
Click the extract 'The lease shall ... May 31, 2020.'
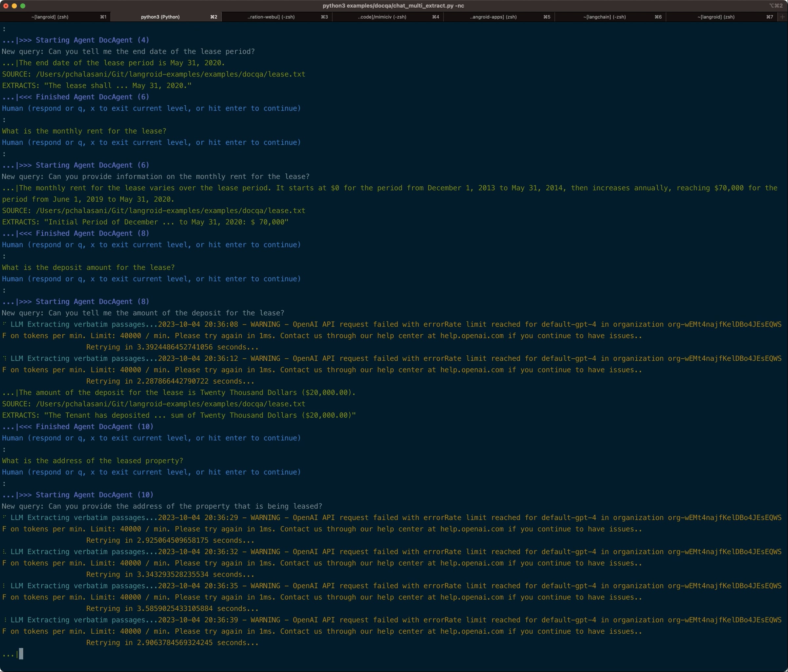point(97,86)
